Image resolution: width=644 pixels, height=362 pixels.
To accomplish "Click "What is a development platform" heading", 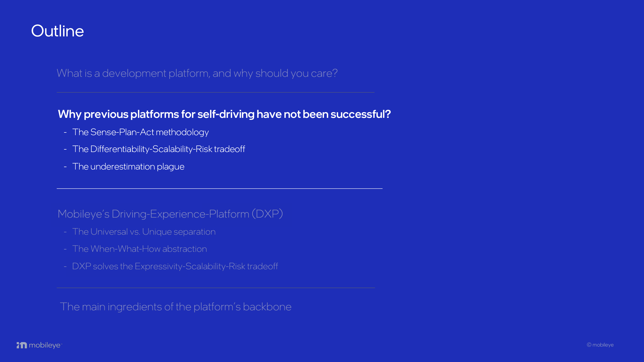I will [x=197, y=73].
